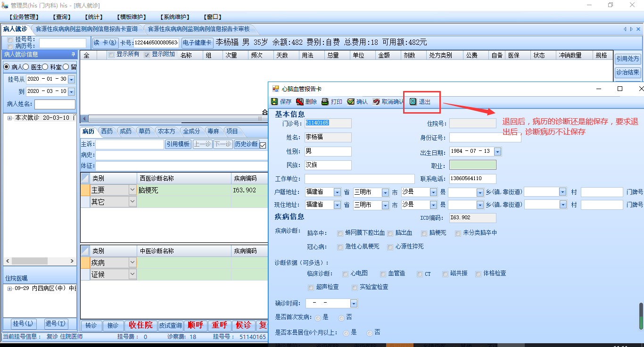Select the 医生 radio button
The width and height of the screenshot is (644, 347).
click(x=26, y=67)
